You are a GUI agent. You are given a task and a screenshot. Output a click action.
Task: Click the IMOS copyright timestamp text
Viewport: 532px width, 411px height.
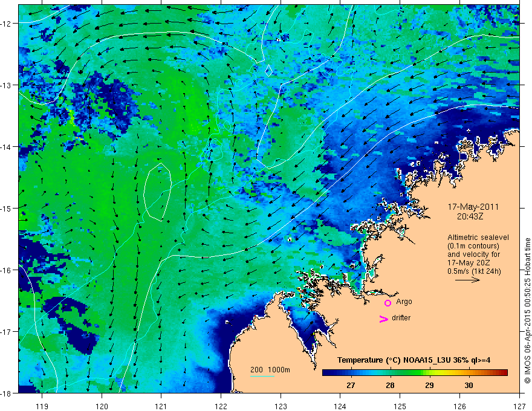click(x=528, y=311)
